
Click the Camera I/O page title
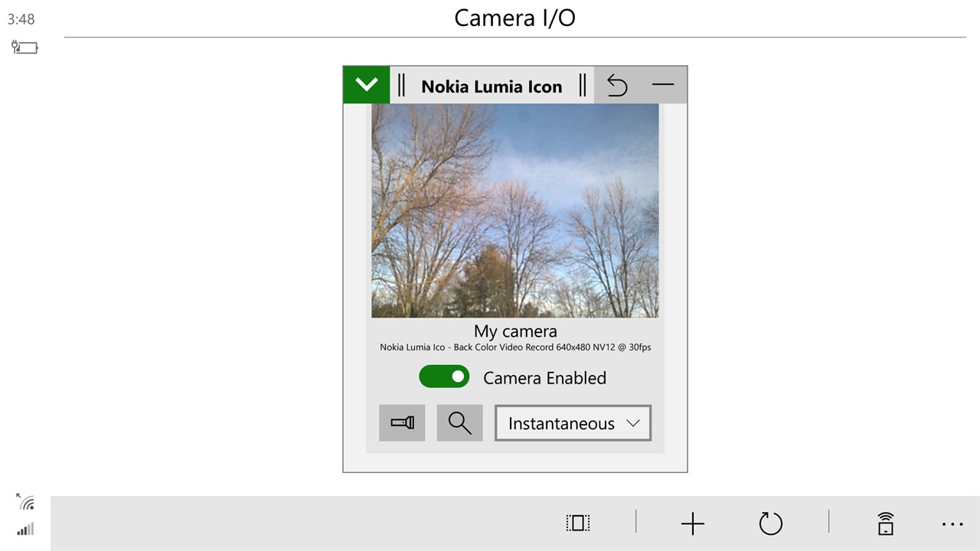(x=514, y=18)
